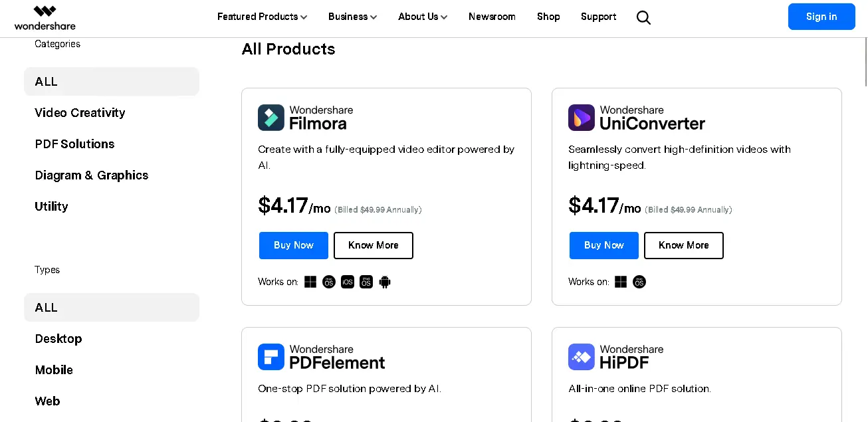
Task: Click the PDFelement product logo icon
Action: 271,357
